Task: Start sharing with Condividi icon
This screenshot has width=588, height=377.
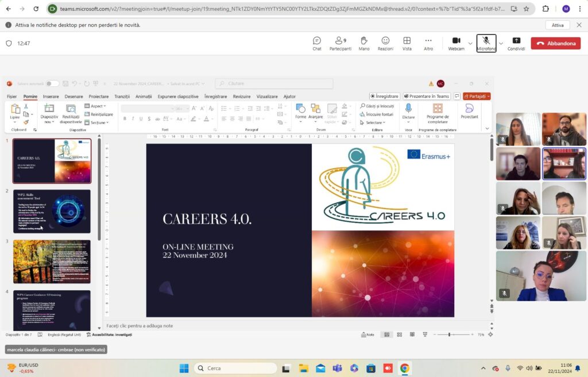Action: [x=516, y=44]
